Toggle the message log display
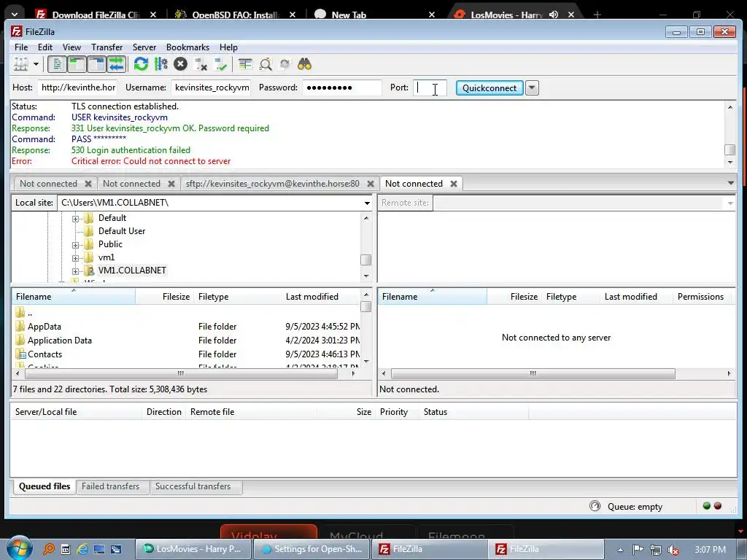The width and height of the screenshot is (747, 560). (x=57, y=64)
